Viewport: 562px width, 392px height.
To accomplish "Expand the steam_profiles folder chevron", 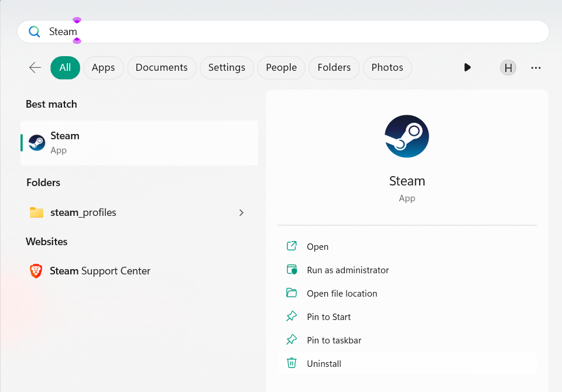I will (x=241, y=212).
